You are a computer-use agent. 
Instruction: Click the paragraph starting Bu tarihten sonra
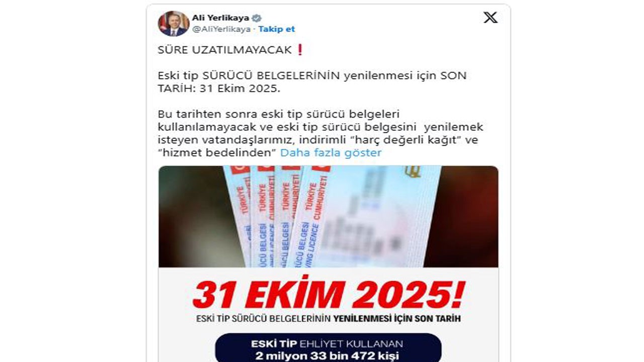click(320, 134)
